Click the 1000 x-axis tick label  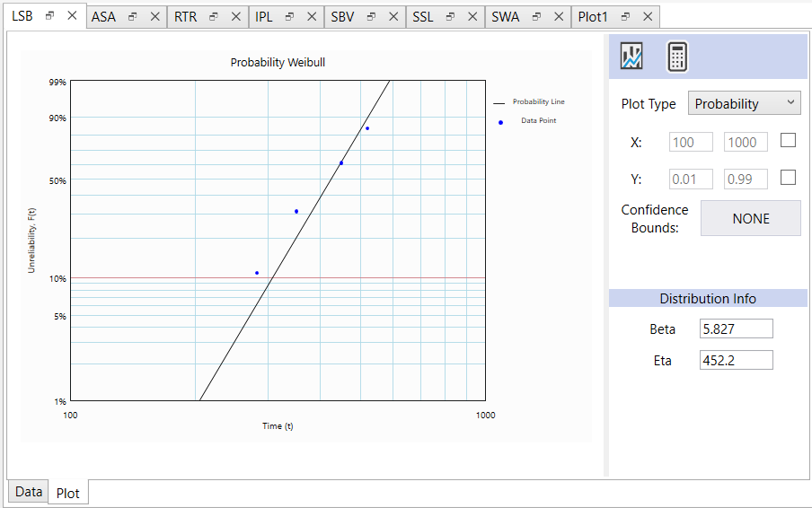tap(486, 416)
